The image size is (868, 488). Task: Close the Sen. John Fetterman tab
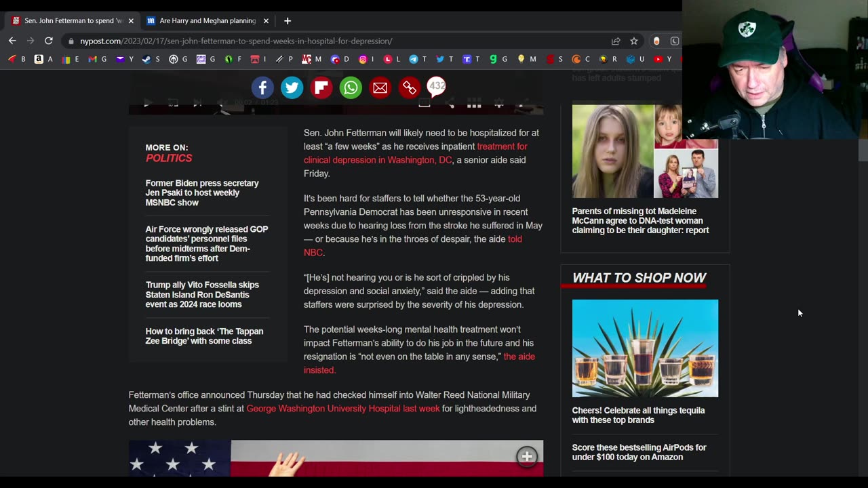pyautogui.click(x=131, y=21)
